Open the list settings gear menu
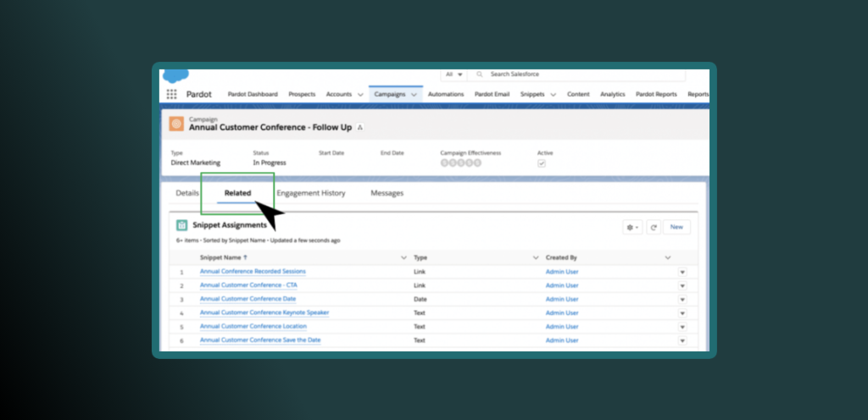This screenshot has width=868, height=420. [x=632, y=227]
